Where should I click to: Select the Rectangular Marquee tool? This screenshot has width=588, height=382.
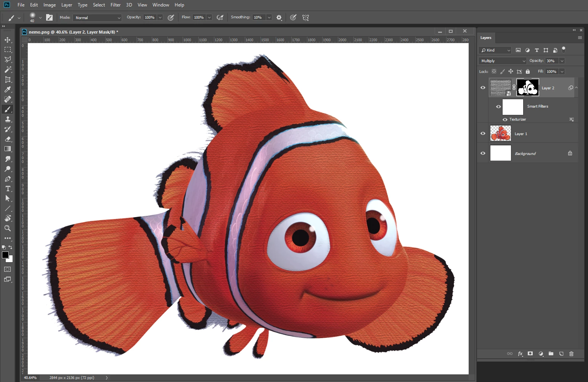pos(8,50)
